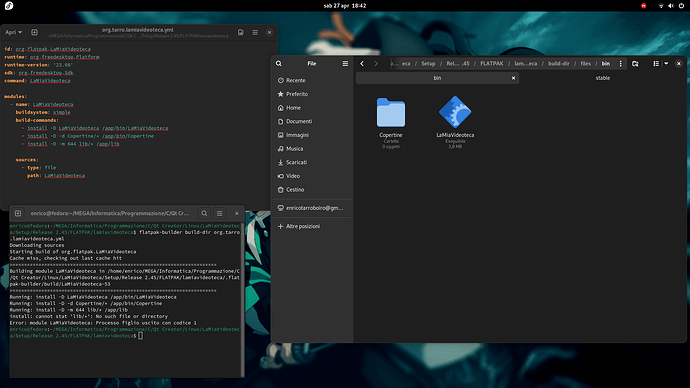Click 'build-dir' in the path bar
690x388 pixels.
pos(559,63)
